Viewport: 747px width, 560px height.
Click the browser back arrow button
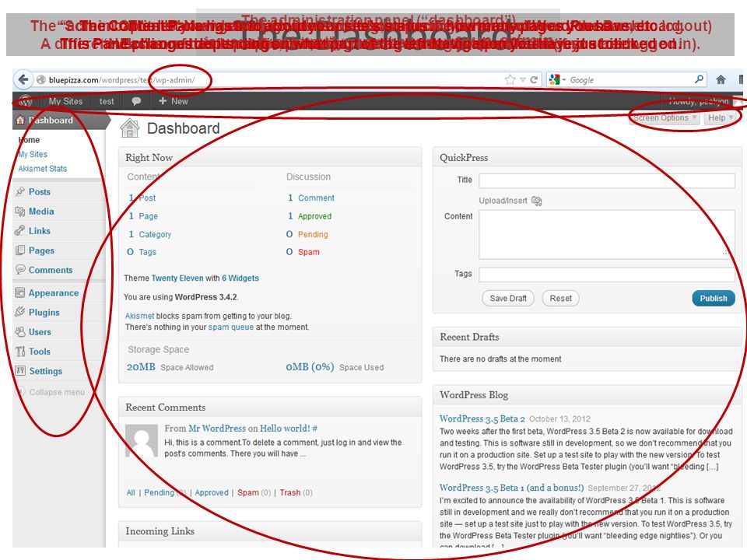click(23, 79)
